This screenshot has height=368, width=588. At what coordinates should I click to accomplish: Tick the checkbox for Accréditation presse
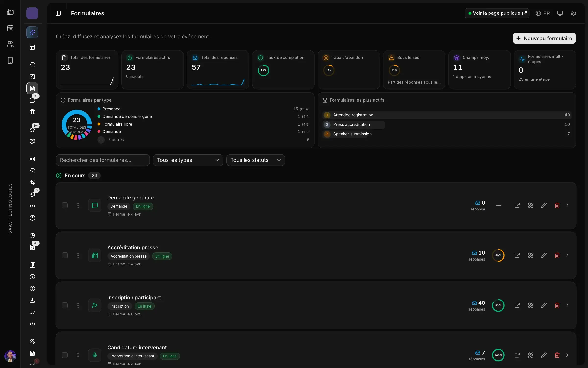point(65,255)
